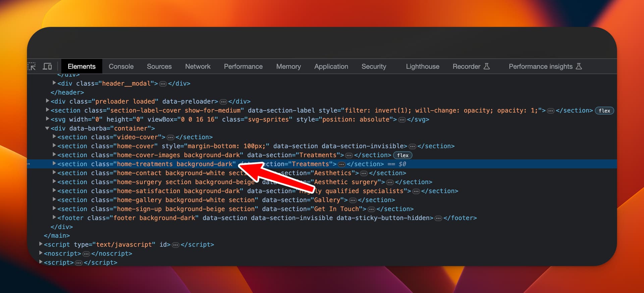Click the flex badge on home-cover-images row
Image resolution: width=644 pixels, height=293 pixels.
point(402,155)
